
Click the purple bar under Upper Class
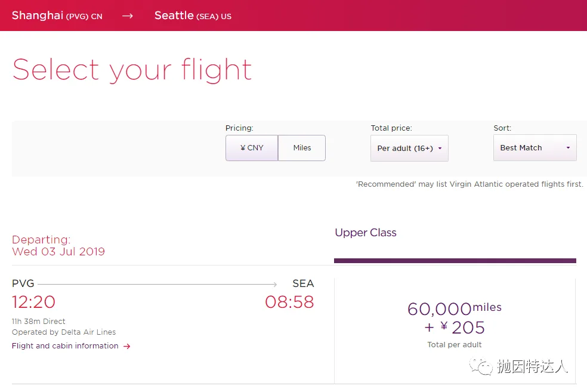pyautogui.click(x=455, y=261)
